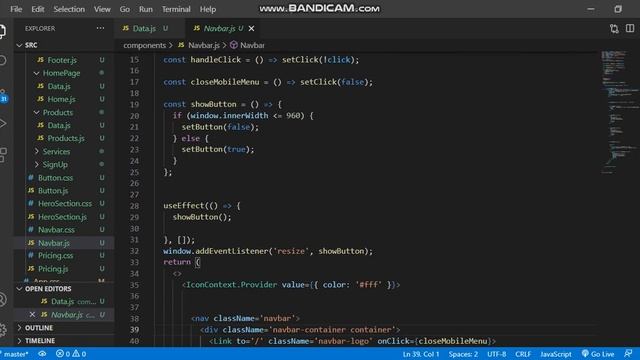Viewport: 640px width, 360px height.
Task: Click the CRLF line ending status item
Action: tap(523, 354)
